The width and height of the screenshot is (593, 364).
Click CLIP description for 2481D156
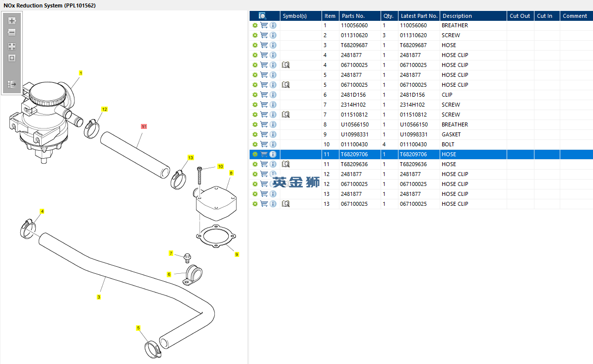447,95
